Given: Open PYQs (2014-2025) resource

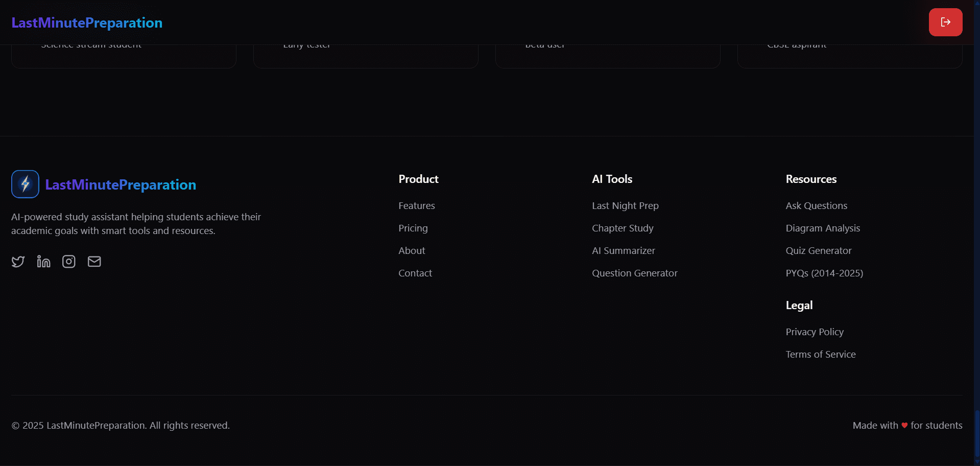Looking at the screenshot, I should [824, 273].
